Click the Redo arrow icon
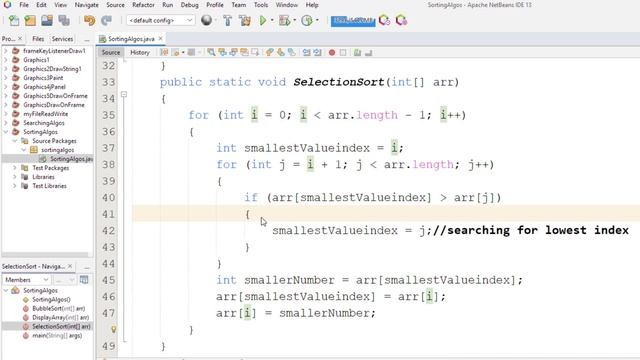Screen dimensions: 640x360 tap(107, 20)
